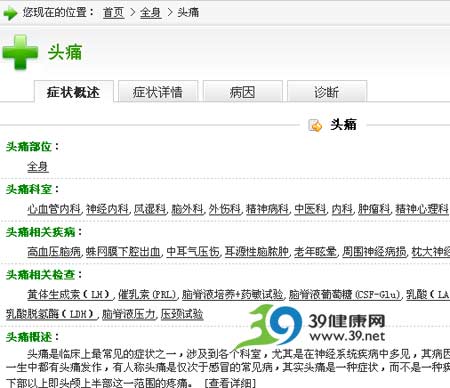
Task: Open the 精神病科 link
Action: 267,209
